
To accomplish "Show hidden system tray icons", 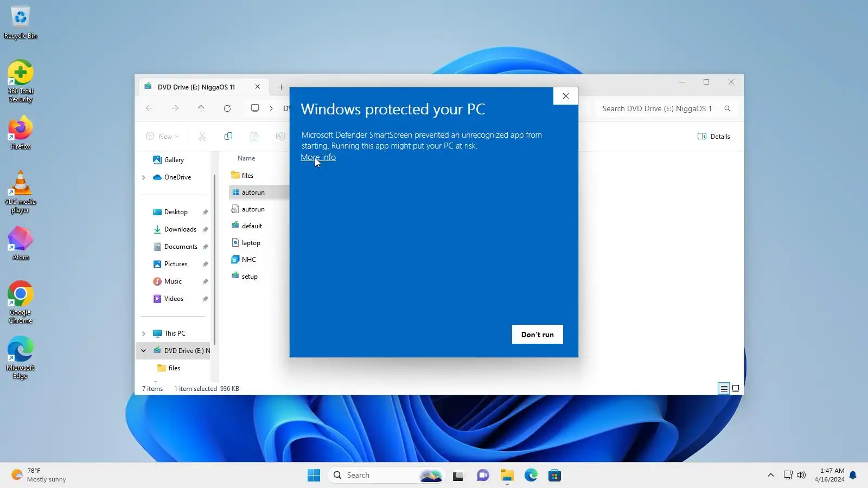I will tap(771, 476).
